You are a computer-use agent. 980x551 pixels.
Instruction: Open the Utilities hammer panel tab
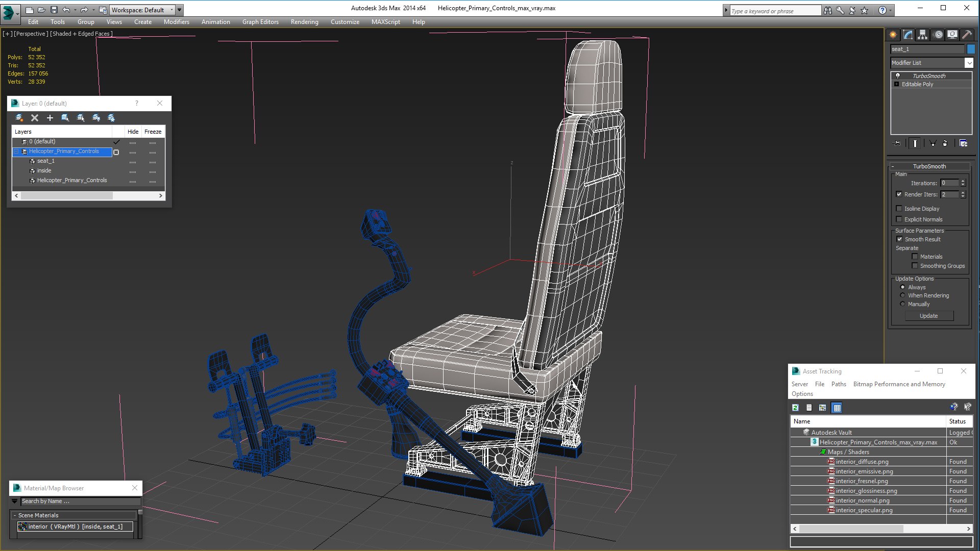click(x=967, y=35)
